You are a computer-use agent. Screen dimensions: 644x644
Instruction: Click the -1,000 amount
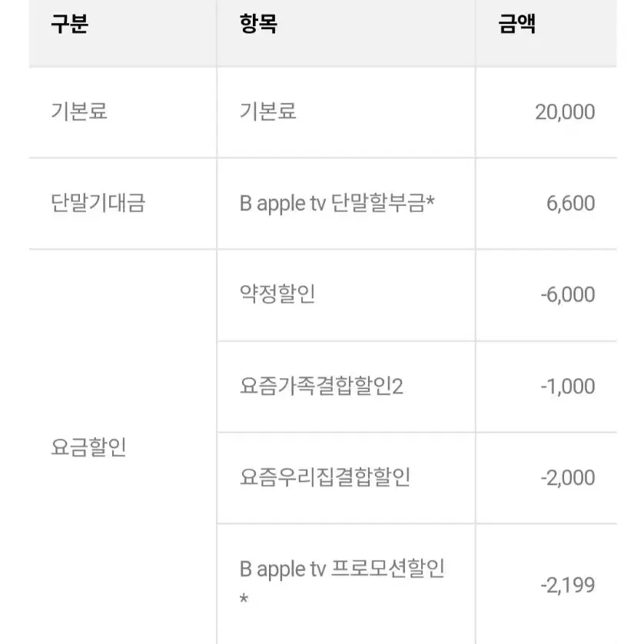[568, 387]
